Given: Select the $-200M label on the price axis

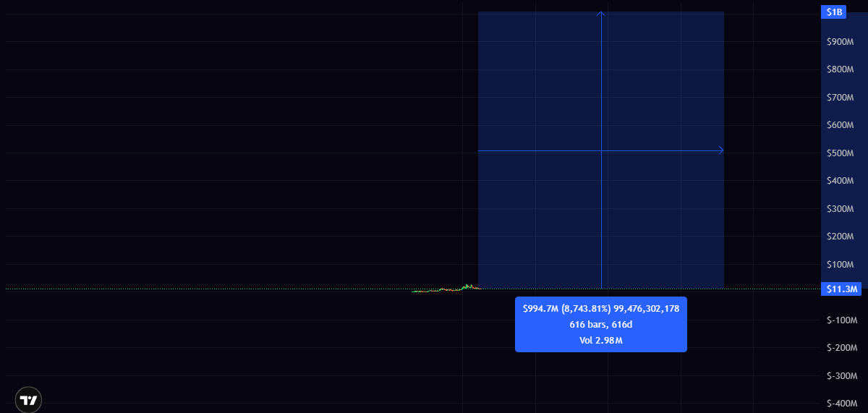Looking at the screenshot, I should click(x=842, y=348).
